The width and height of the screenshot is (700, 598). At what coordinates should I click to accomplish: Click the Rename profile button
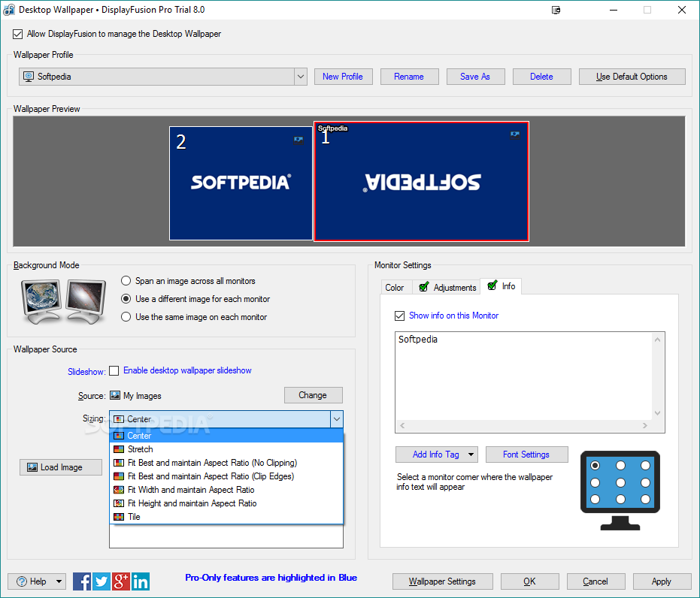click(x=409, y=77)
